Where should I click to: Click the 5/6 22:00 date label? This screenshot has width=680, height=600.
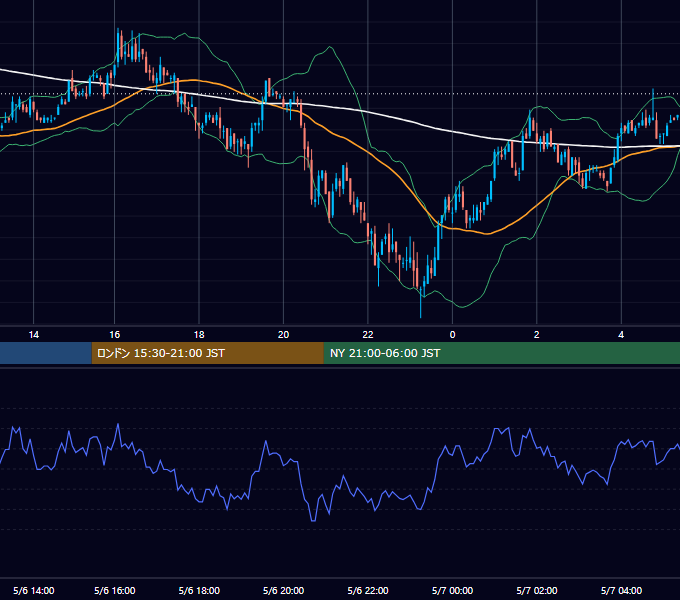368,590
